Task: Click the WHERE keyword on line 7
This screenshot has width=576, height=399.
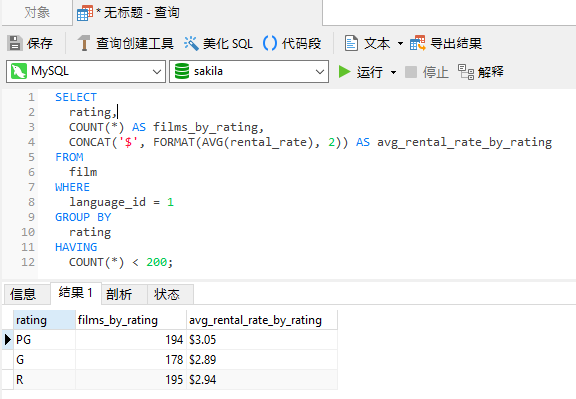Action: pyautogui.click(x=72, y=187)
